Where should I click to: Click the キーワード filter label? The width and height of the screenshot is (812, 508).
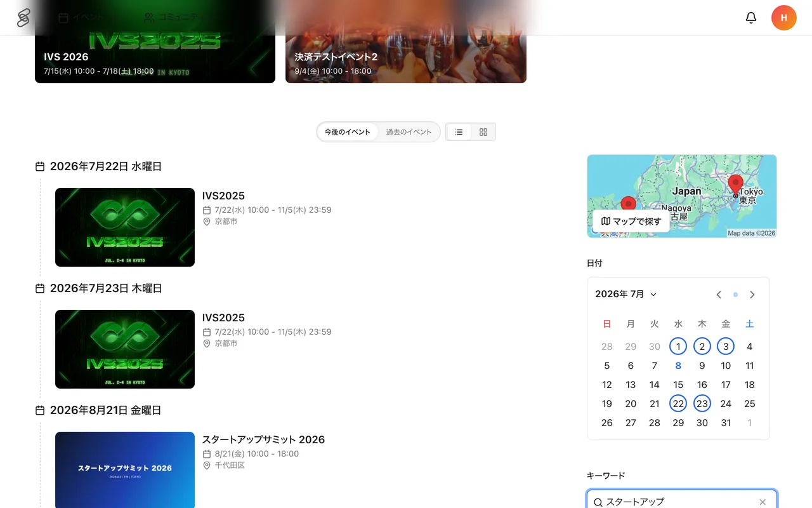tap(606, 476)
